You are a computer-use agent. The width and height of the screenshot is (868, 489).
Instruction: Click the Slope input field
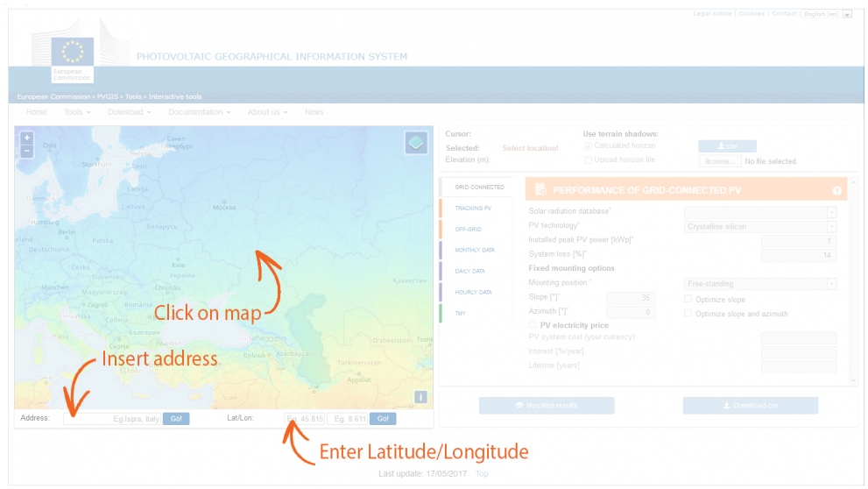point(631,298)
